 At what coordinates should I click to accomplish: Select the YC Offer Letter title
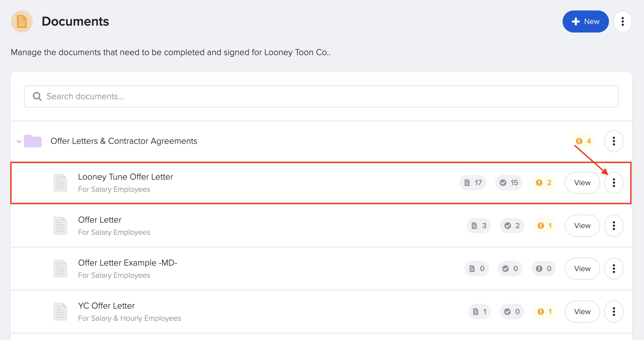tap(106, 306)
